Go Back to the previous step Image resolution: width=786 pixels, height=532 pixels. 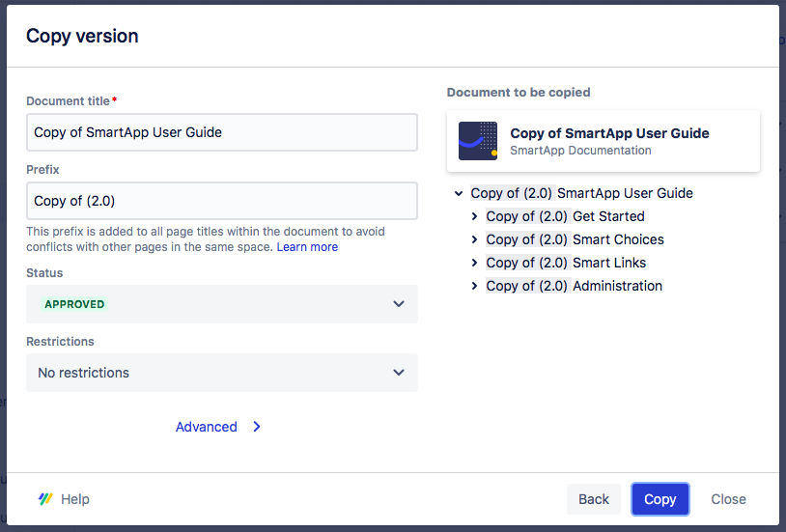(x=594, y=499)
